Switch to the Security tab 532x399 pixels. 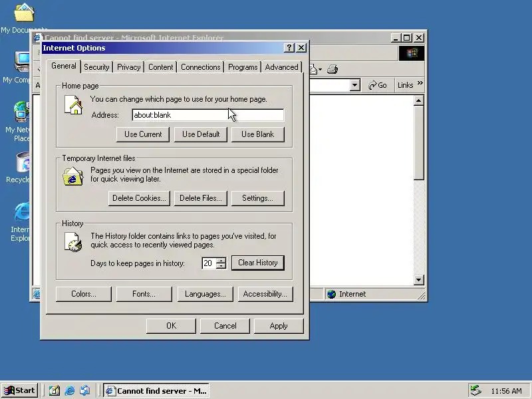tap(96, 67)
